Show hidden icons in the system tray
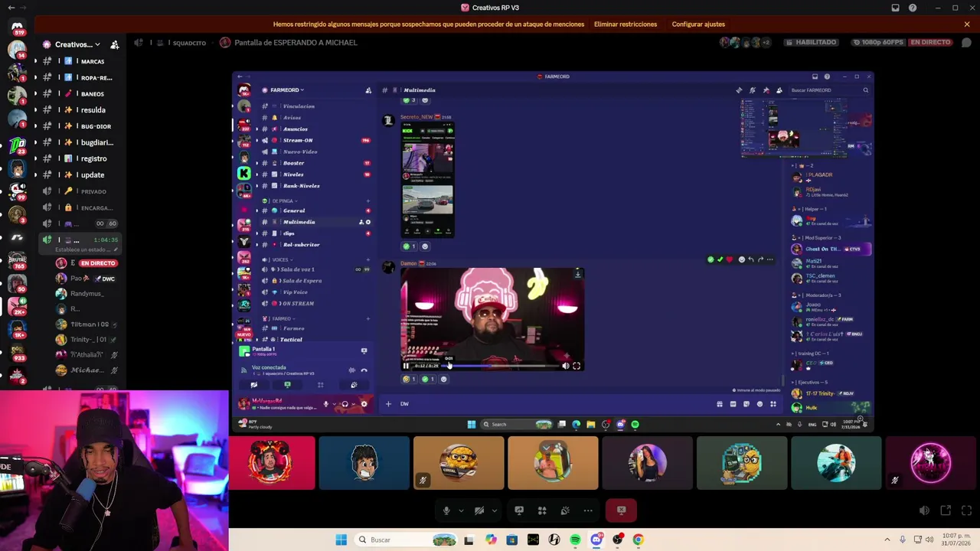 click(887, 540)
